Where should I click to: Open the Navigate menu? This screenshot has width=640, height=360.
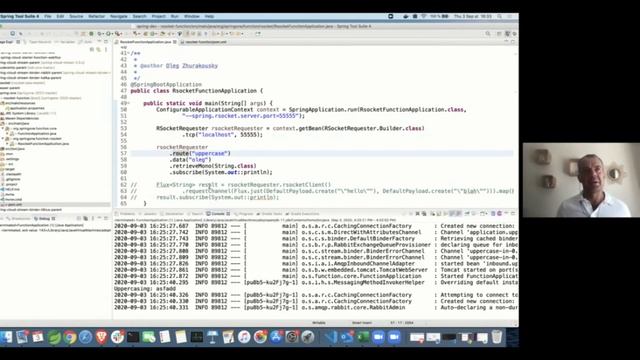point(119,16)
